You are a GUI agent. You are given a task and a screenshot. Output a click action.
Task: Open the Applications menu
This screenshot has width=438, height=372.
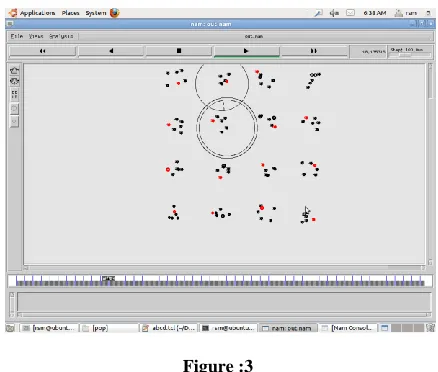click(37, 13)
